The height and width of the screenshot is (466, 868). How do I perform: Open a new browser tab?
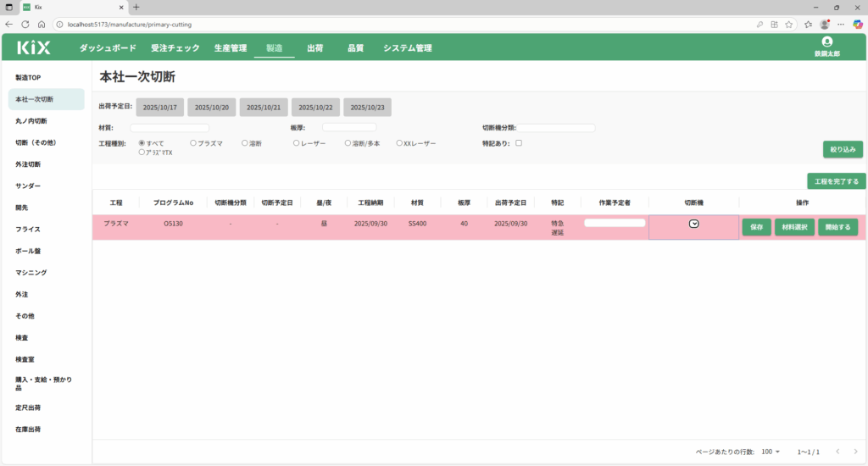pyautogui.click(x=136, y=7)
